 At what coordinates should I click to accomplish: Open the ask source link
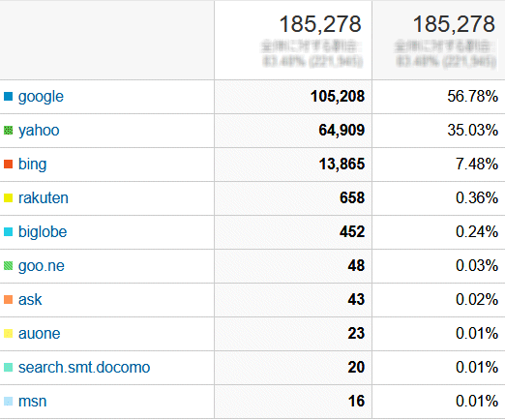tap(30, 300)
